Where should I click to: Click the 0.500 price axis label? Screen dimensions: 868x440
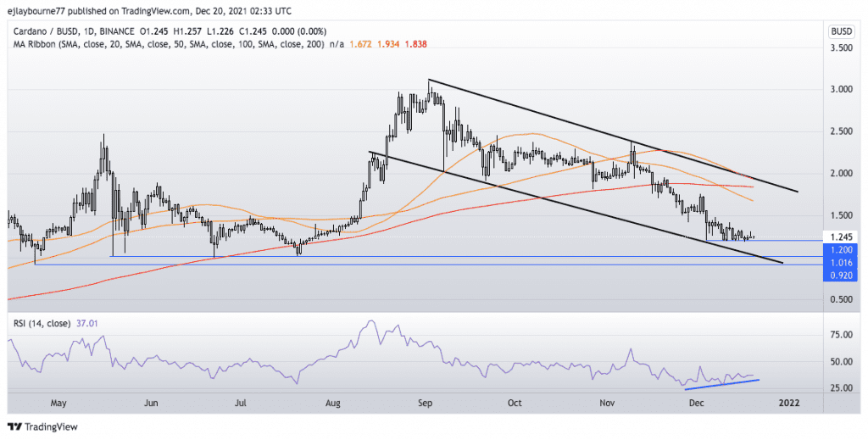(842, 299)
